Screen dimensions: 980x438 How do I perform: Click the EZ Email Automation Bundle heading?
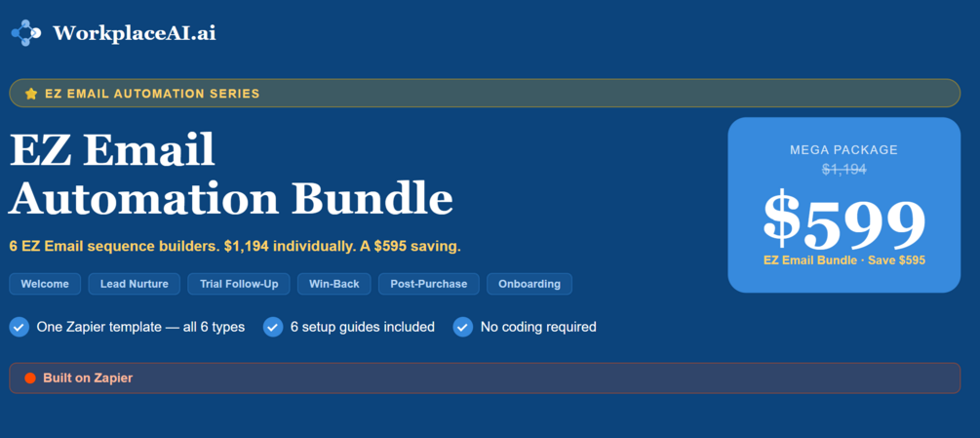231,173
